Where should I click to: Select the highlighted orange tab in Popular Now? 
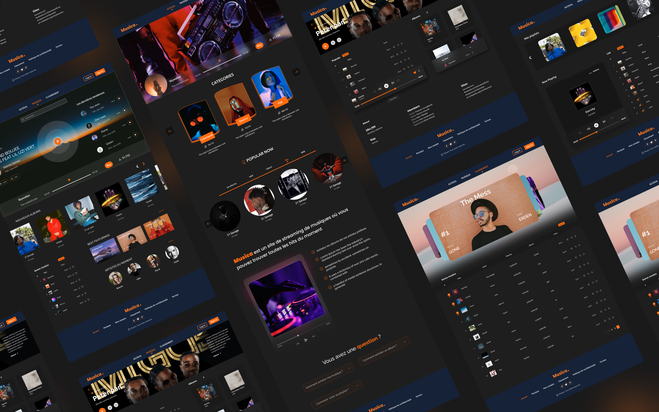287,160
